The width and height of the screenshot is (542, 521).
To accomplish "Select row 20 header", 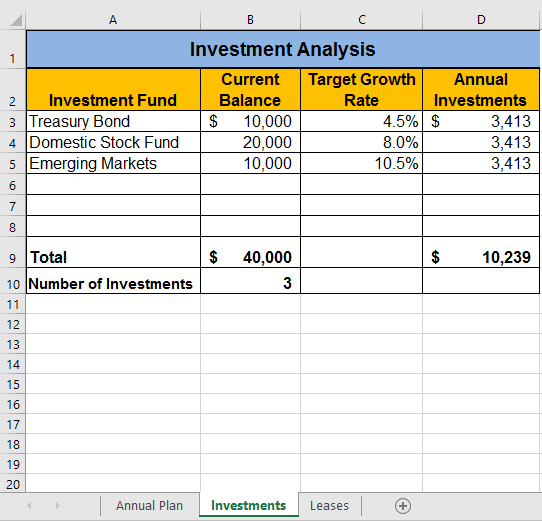I will click(x=13, y=484).
